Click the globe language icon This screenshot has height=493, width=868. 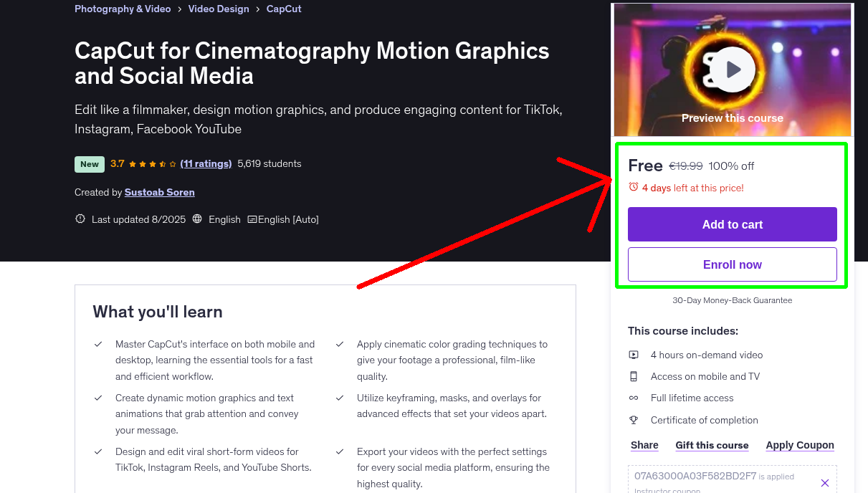click(x=198, y=219)
